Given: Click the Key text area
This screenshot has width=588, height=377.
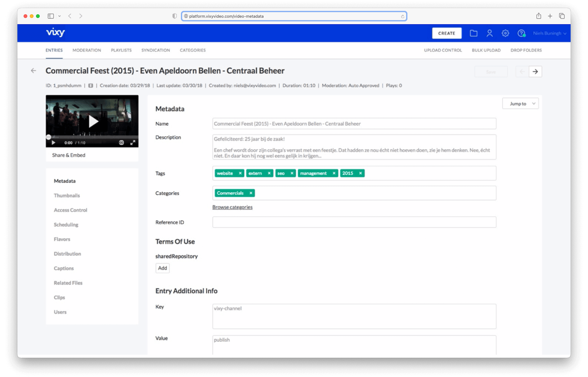Looking at the screenshot, I should pos(354,316).
